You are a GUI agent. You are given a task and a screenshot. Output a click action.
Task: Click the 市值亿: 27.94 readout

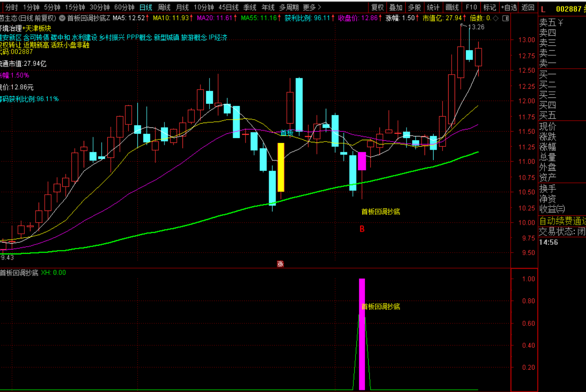444,18
